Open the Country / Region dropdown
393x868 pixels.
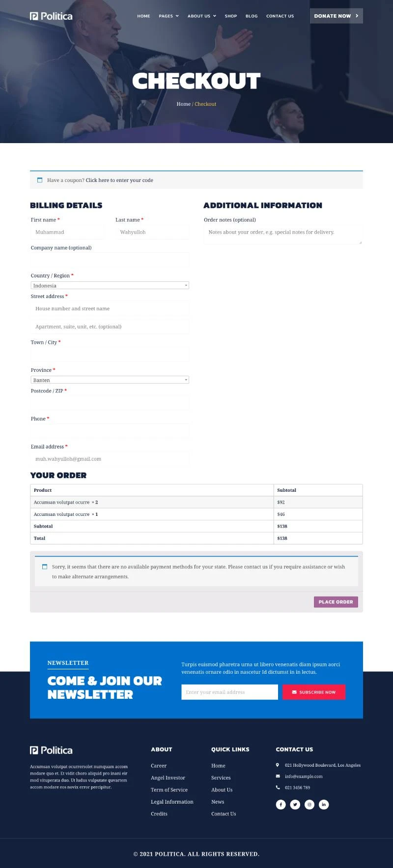[x=110, y=285]
